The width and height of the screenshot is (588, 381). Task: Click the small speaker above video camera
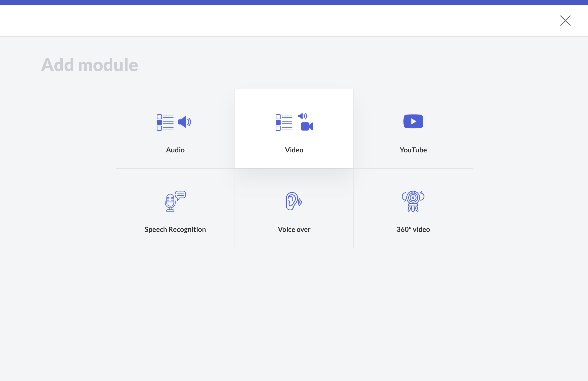pos(302,116)
